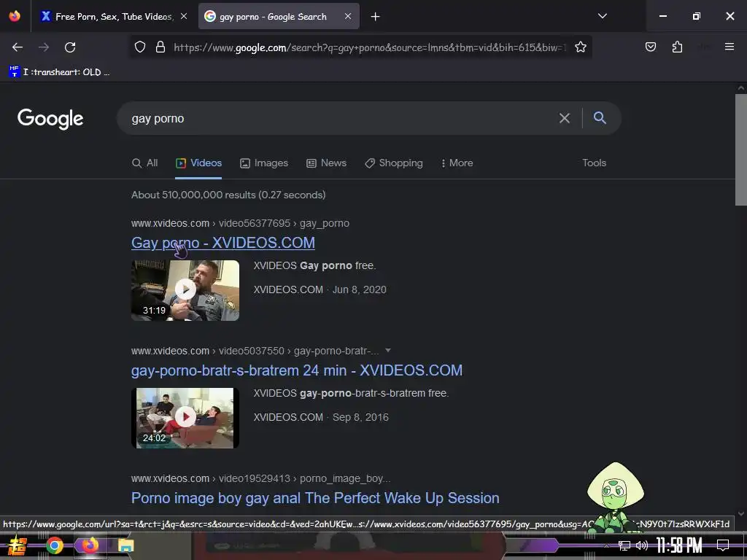Viewport: 747px width, 560px height.
Task: Open the News results tab
Action: click(x=326, y=163)
